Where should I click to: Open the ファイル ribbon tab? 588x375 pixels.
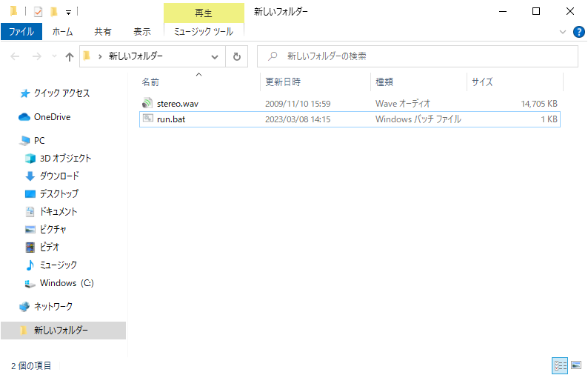pos(21,32)
